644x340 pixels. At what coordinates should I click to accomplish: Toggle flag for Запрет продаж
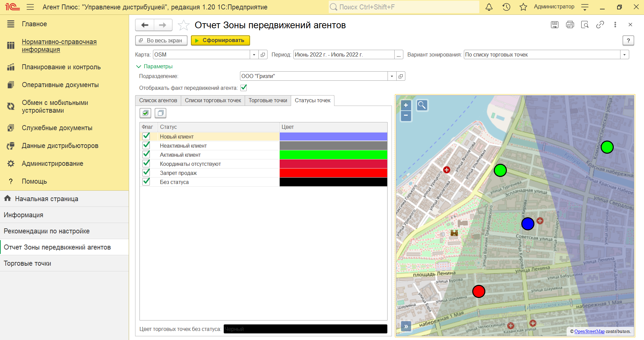[x=146, y=173]
